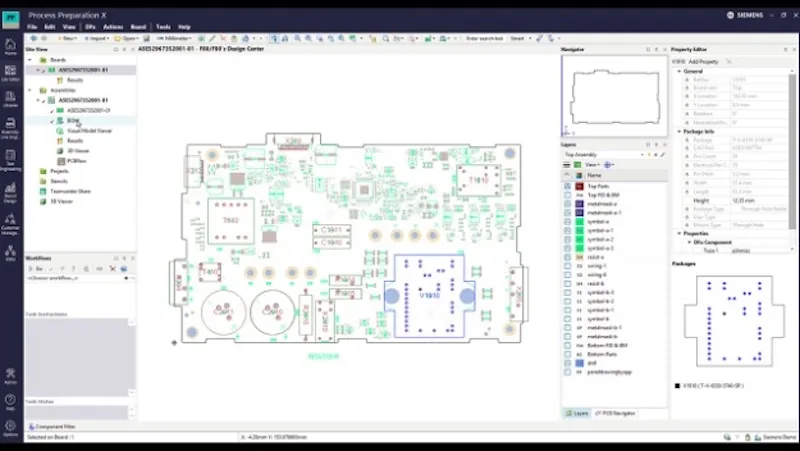Click the Siemens globe logo icon
Image resolution: width=800 pixels, height=451 pixels.
pyautogui.click(x=730, y=15)
